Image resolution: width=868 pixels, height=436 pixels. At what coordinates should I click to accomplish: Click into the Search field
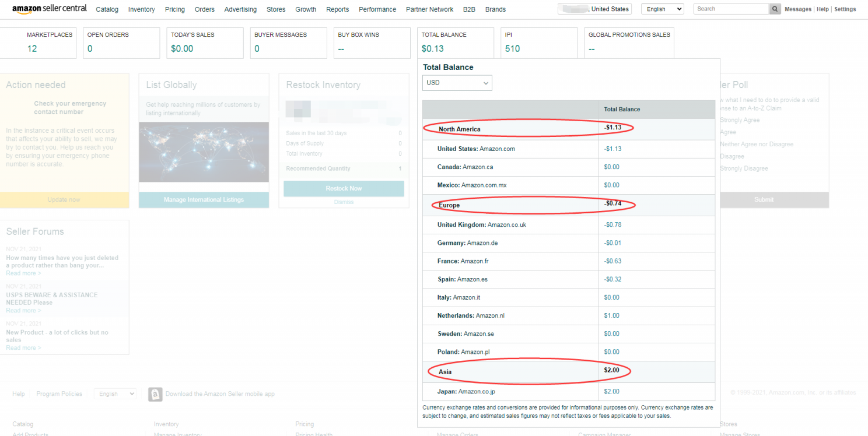pyautogui.click(x=731, y=9)
